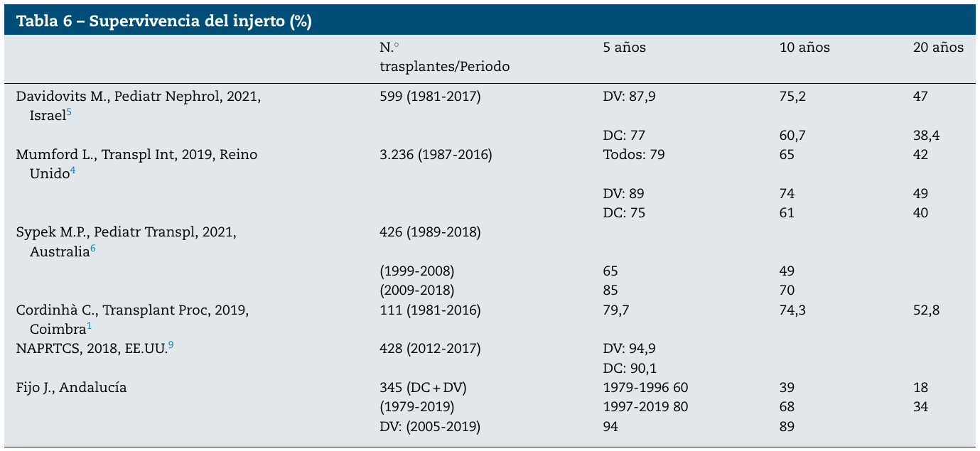Click the 'Sypek M.P., Pediatr Transpl, 2021' row label
This screenshot has height=451, width=980.
[x=126, y=232]
